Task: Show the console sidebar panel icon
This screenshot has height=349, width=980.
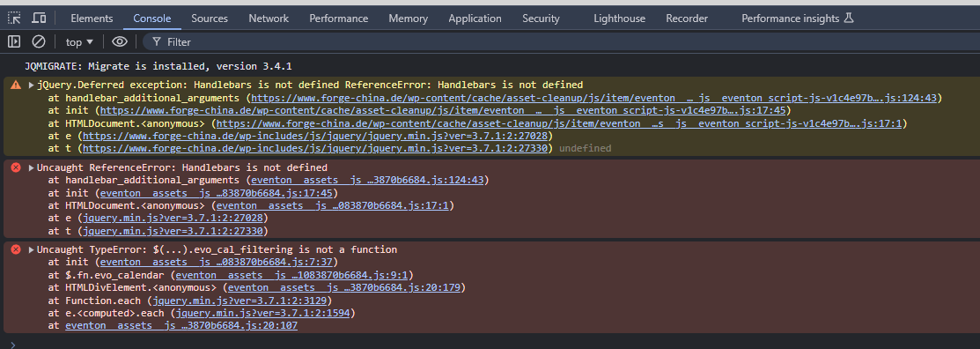Action: click(14, 42)
